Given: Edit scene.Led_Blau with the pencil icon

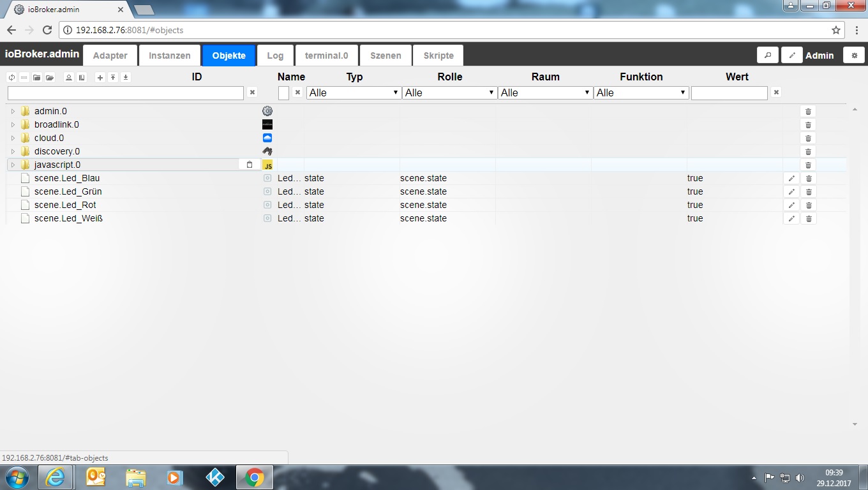Looking at the screenshot, I should coord(791,179).
